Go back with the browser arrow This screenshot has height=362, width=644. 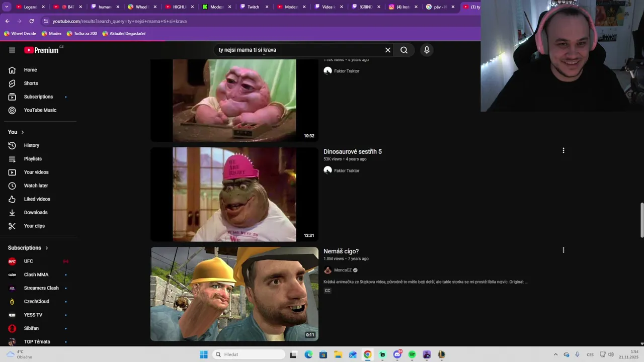point(7,21)
